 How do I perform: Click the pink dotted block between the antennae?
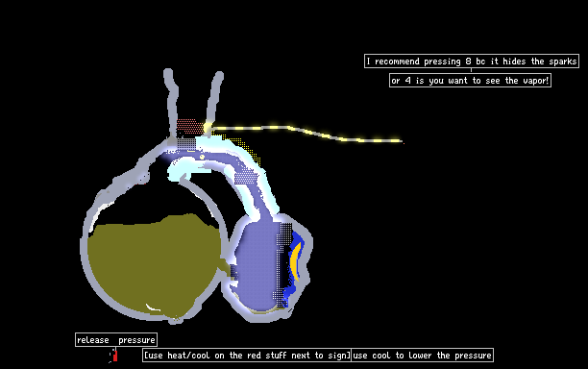click(x=189, y=127)
